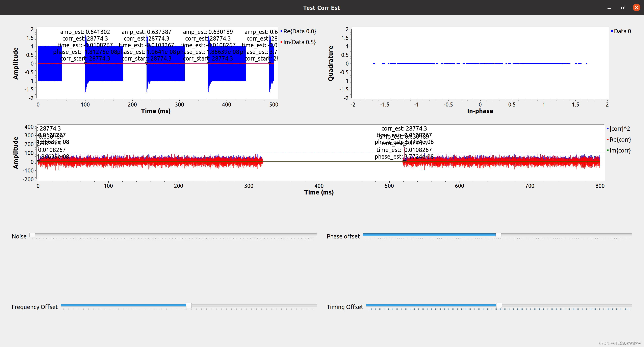Click the amp_est: 0.630189 tag in top plot
The width and height of the screenshot is (644, 347).
pyautogui.click(x=208, y=32)
